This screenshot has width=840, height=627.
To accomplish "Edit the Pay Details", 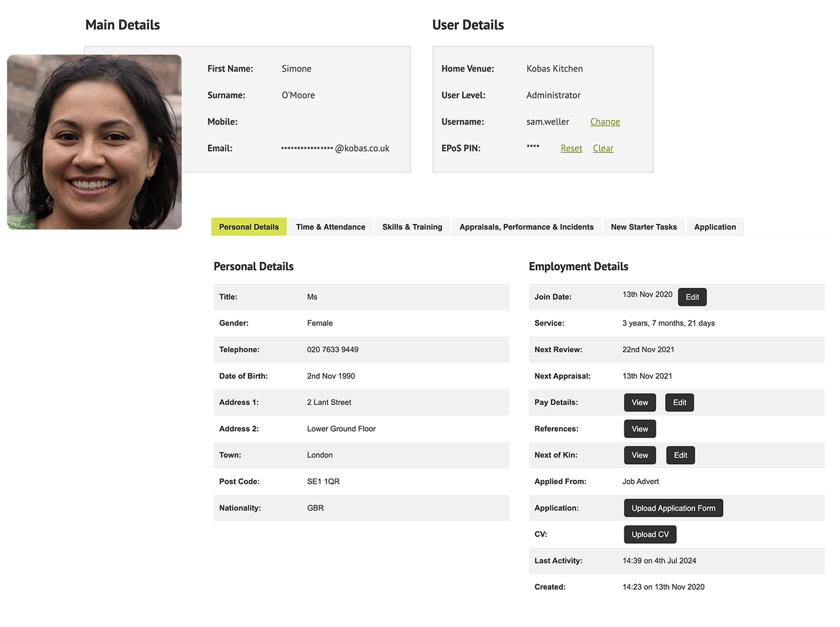I will click(x=680, y=403).
